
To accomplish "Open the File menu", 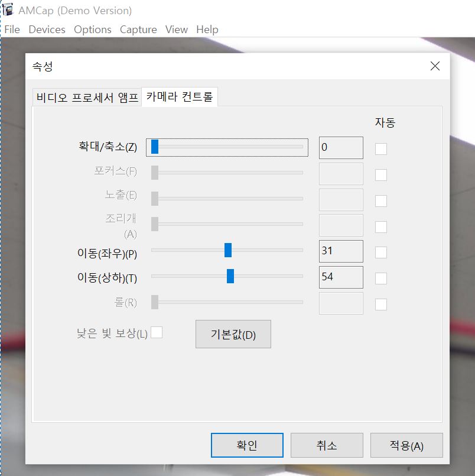I will (x=12, y=30).
